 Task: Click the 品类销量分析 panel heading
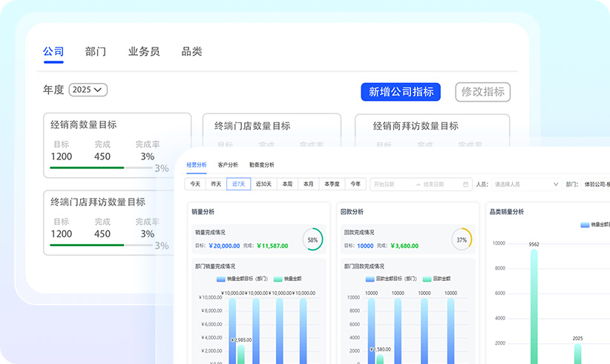click(x=507, y=212)
